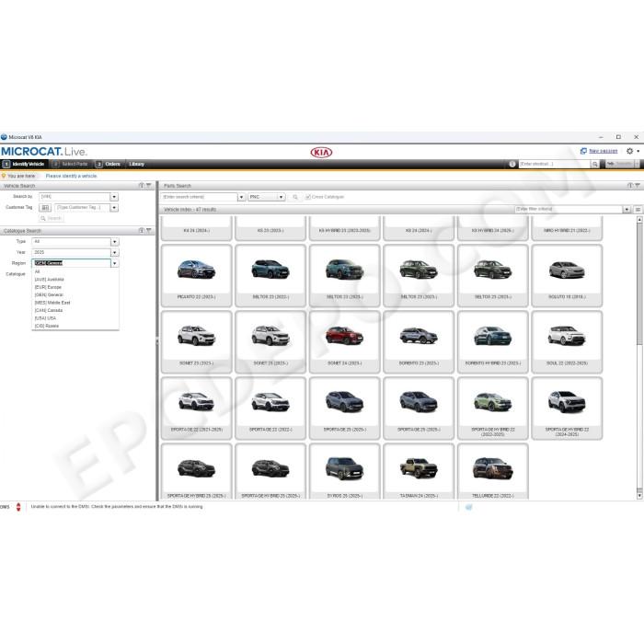This screenshot has width=644, height=644.
Task: Open the Year dropdown arrow
Action: (x=115, y=252)
